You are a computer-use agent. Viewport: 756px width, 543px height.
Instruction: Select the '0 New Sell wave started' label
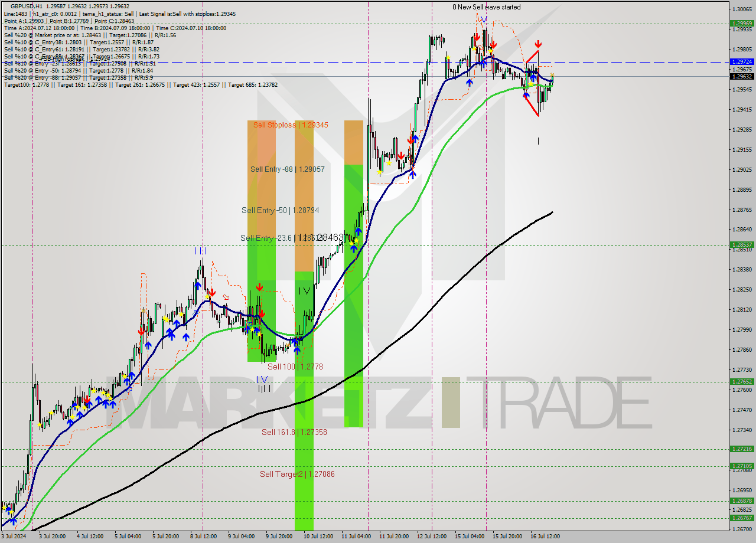tap(487, 7)
